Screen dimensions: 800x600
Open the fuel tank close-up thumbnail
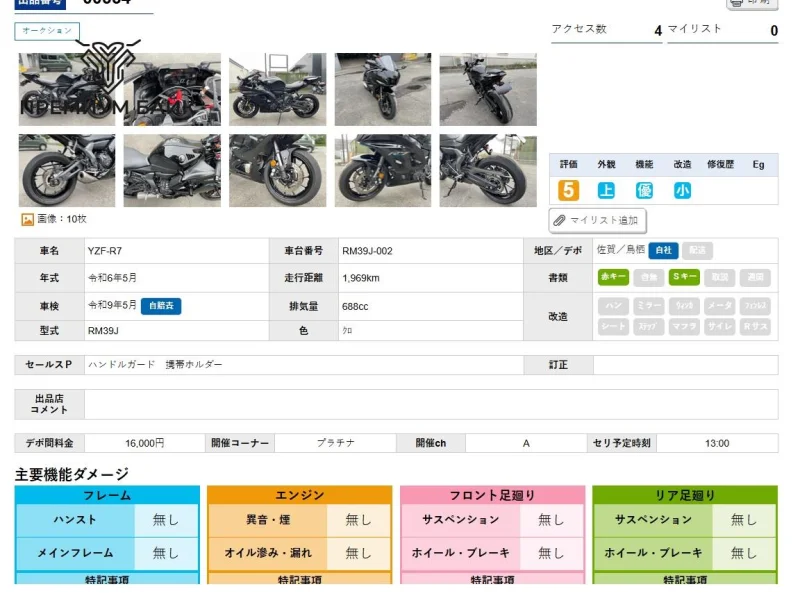point(172,170)
